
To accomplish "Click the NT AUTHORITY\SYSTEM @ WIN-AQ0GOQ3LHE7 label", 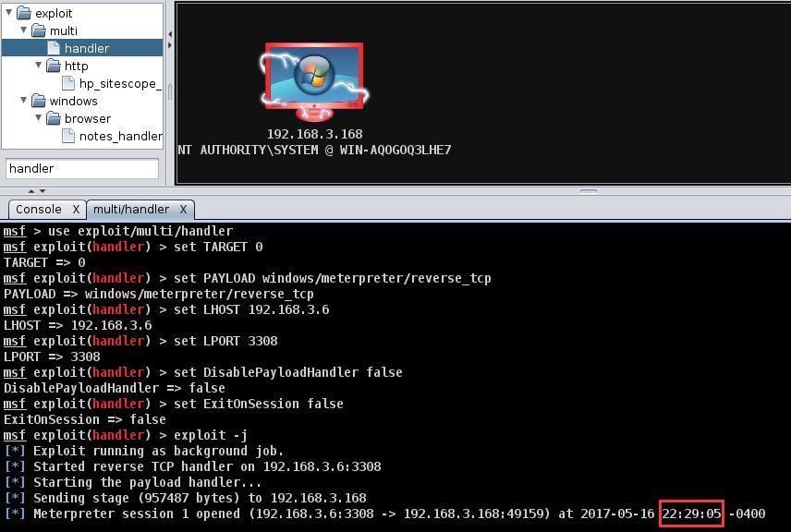I will click(314, 150).
